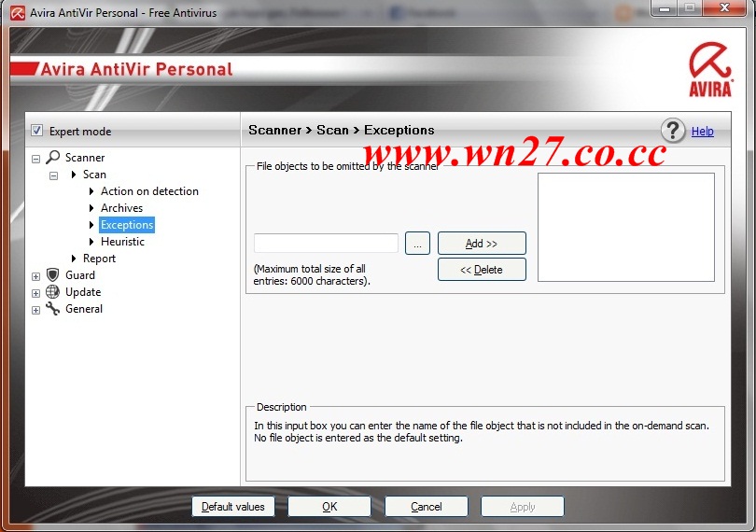Select the Guard tree item
Viewport: 756px width, 532px height.
tap(80, 275)
